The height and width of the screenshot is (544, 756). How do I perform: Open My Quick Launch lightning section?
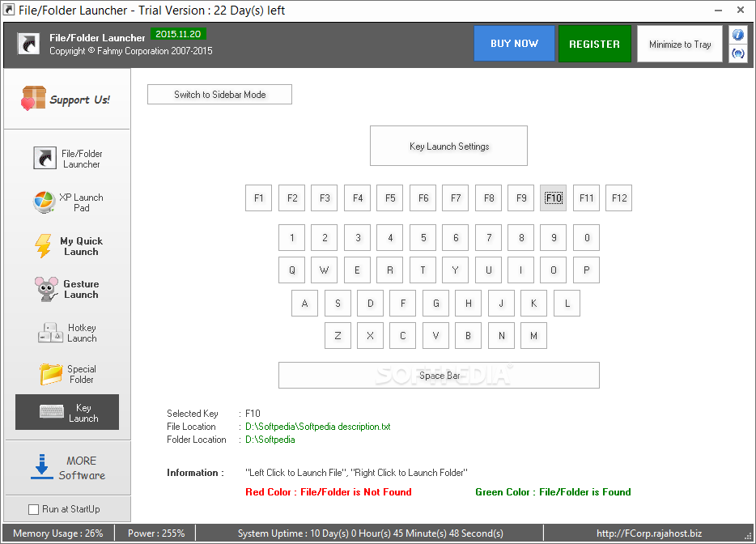click(x=67, y=246)
